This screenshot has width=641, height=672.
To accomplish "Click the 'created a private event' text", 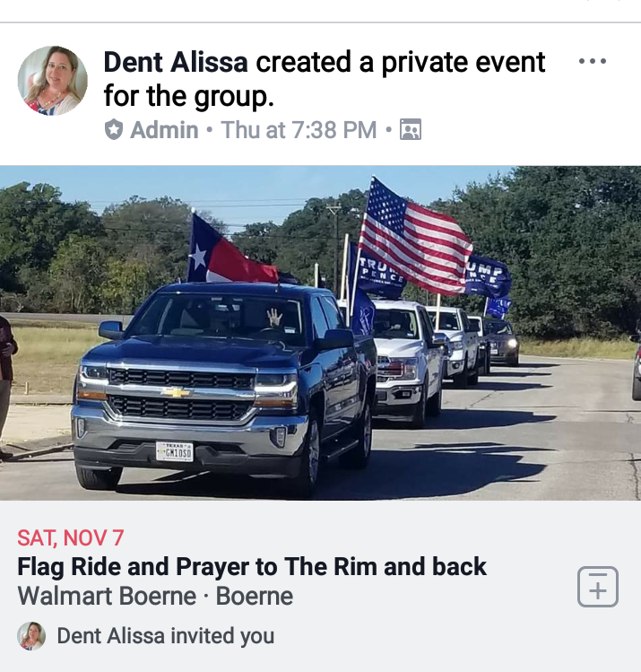I will [x=401, y=63].
